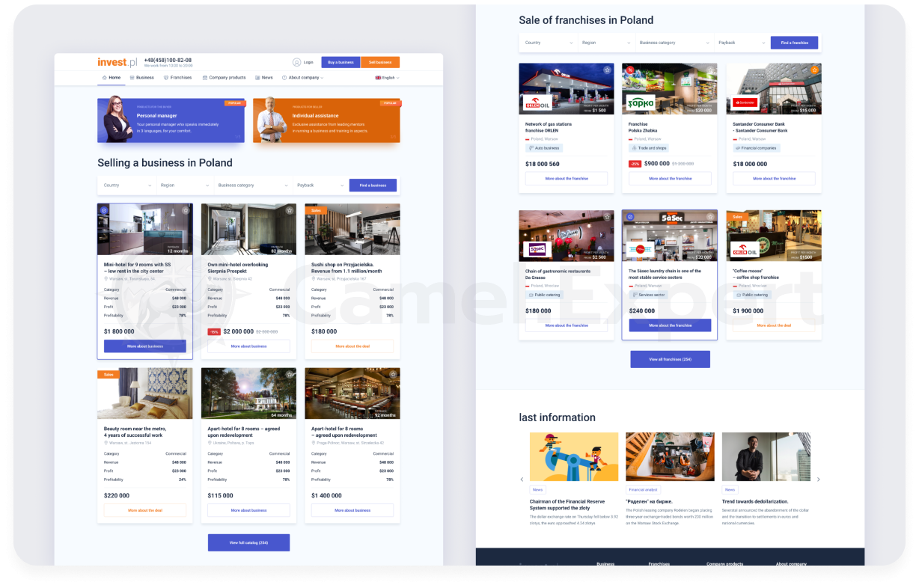This screenshot has width=919, height=588.
Task: Star the Own mini-hotel Sierpnia Prospekt listing
Action: pyautogui.click(x=289, y=210)
